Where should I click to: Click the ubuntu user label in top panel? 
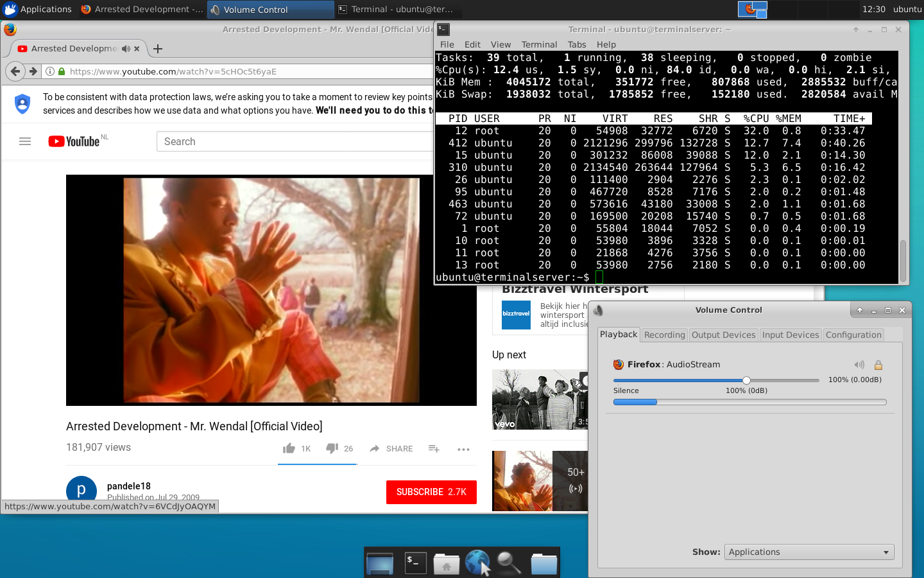[x=907, y=9]
